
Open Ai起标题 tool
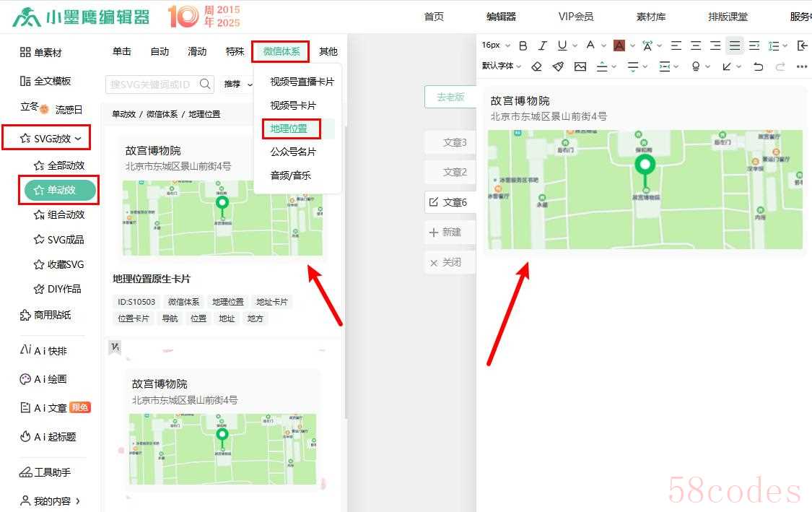coord(48,437)
